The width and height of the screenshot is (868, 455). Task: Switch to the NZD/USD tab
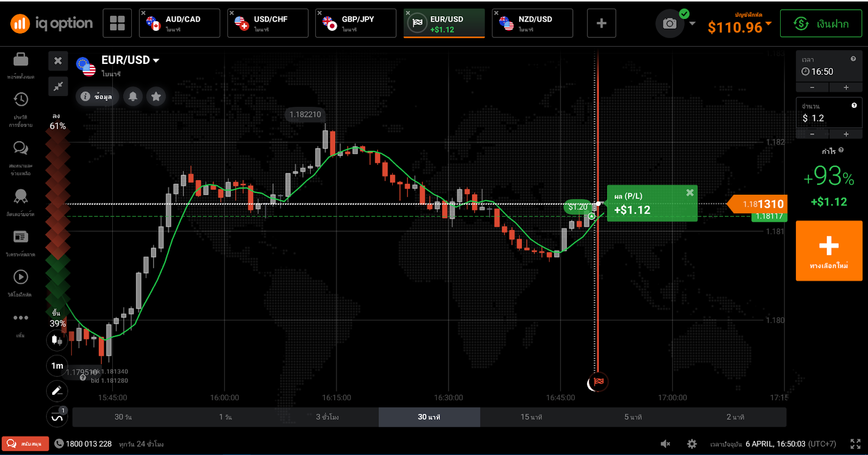(x=532, y=23)
